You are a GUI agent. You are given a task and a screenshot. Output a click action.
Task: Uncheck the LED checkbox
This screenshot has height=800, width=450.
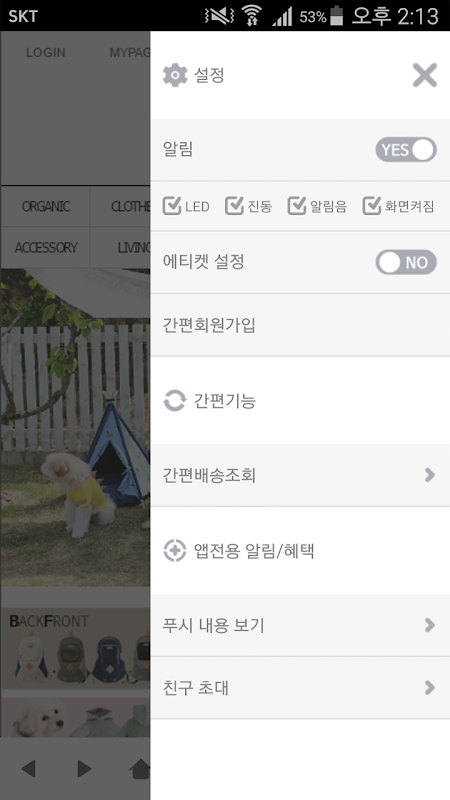tap(172, 206)
